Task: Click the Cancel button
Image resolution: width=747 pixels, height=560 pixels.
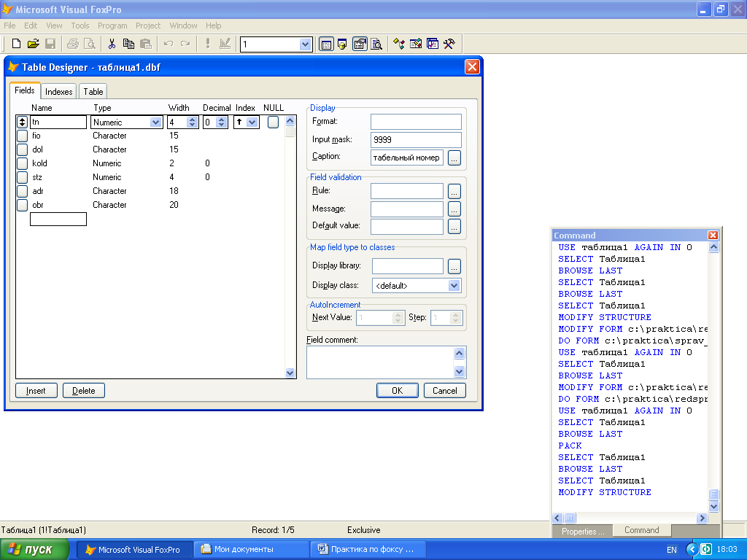Action: 444,391
